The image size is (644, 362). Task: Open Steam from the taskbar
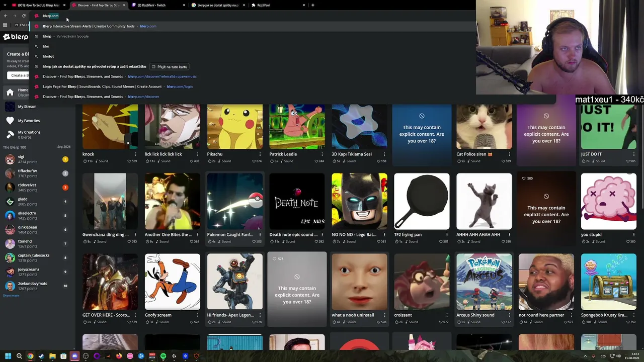pos(41,356)
